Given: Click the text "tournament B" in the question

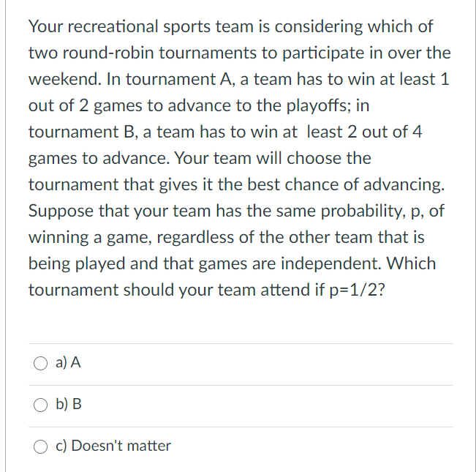Looking at the screenshot, I should (81, 132).
